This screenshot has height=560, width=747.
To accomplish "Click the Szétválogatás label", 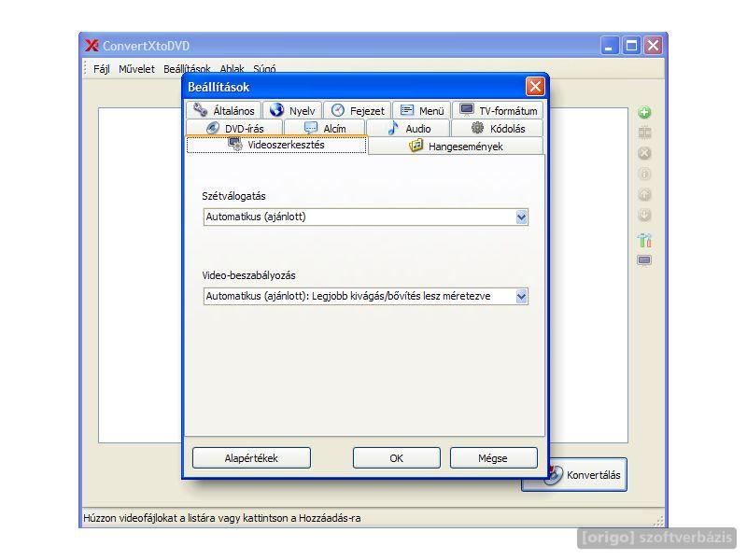I will (x=233, y=196).
